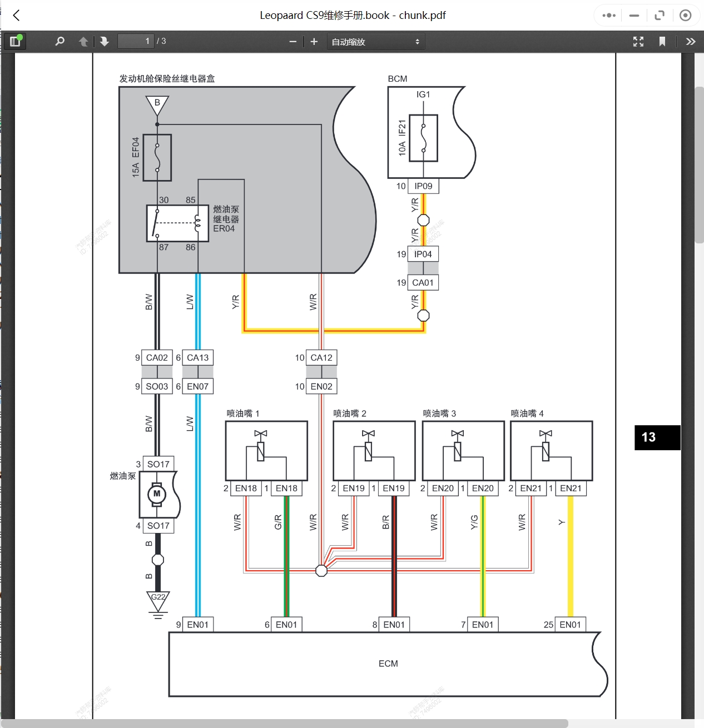This screenshot has height=728, width=704.
Task: Click the record circle icon in capsule
Action: pyautogui.click(x=686, y=16)
